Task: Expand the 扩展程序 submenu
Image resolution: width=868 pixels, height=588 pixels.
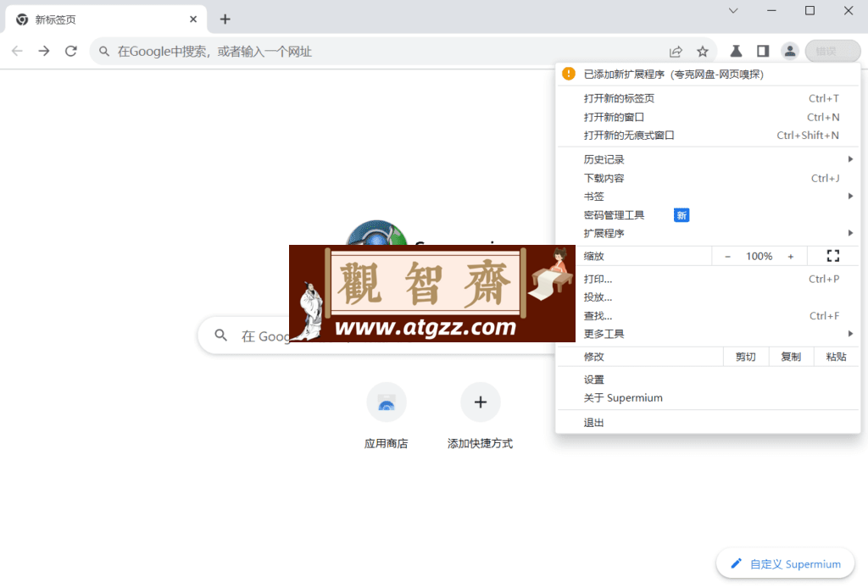Action: 708,234
